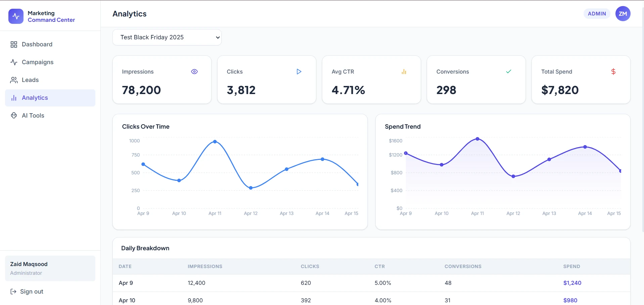Click the Apr 10 date cell

(127, 300)
